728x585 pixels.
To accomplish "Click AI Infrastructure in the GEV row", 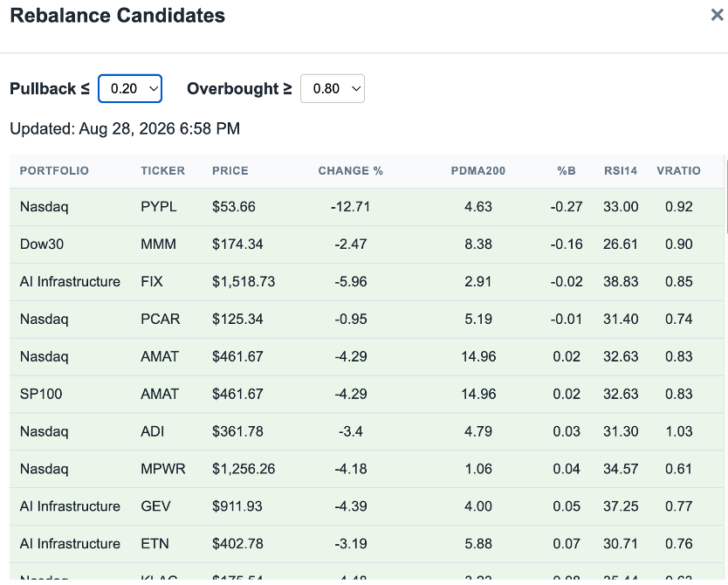I will [x=70, y=506].
